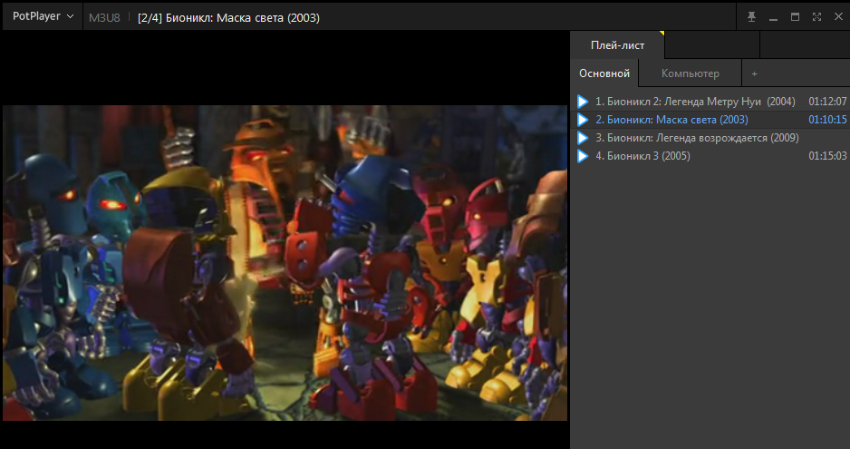Click the title text Бионикл: Маска света (2003)
This screenshot has height=449, width=850.
[242, 18]
